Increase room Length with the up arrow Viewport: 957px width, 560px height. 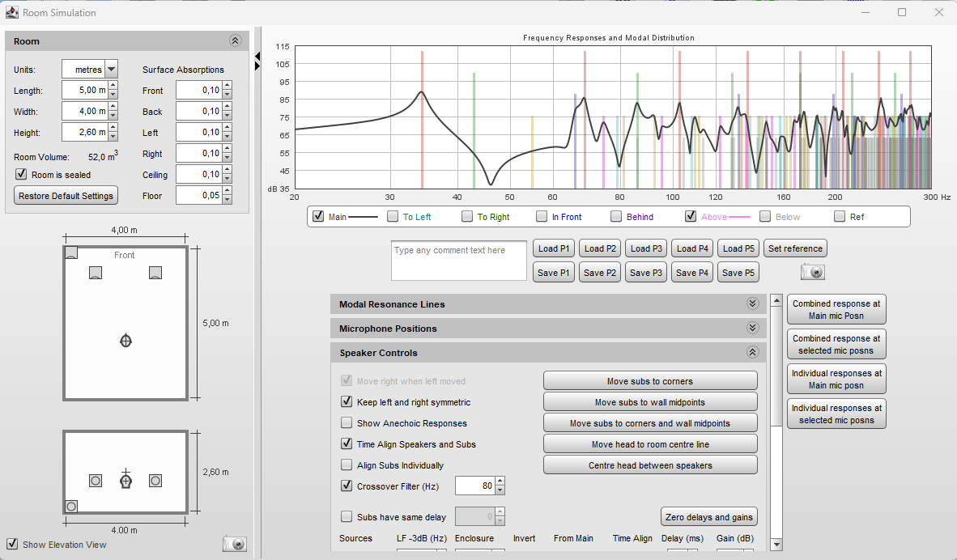point(113,86)
